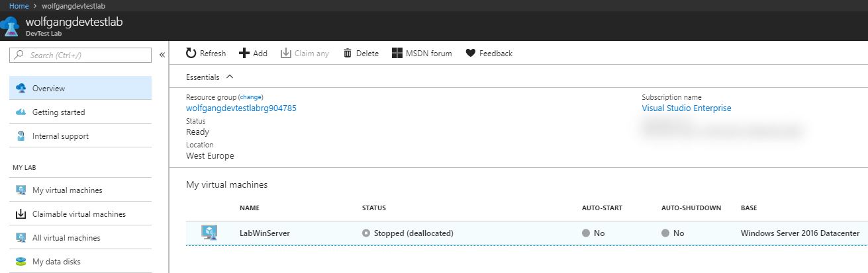Click the search magnifier icon
This screenshot has height=273, width=868.
19,56
